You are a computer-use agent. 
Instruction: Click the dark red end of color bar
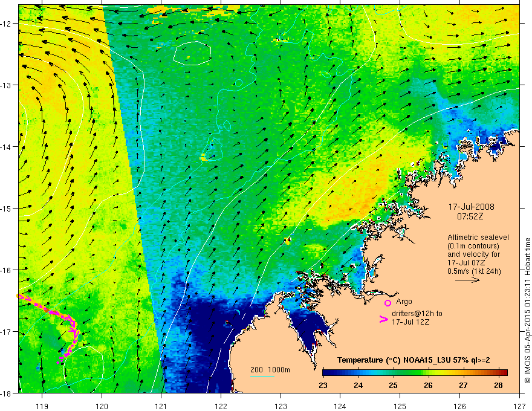pyautogui.click(x=504, y=372)
